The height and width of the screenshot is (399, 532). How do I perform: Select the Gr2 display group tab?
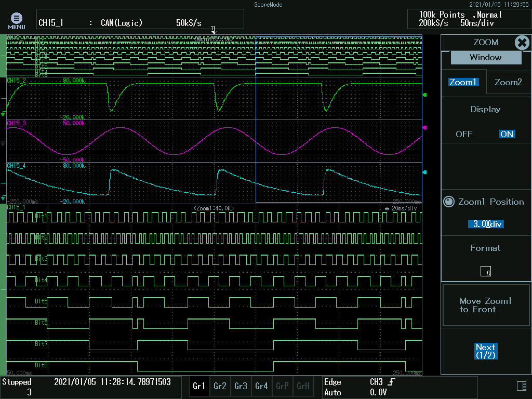coord(220,386)
